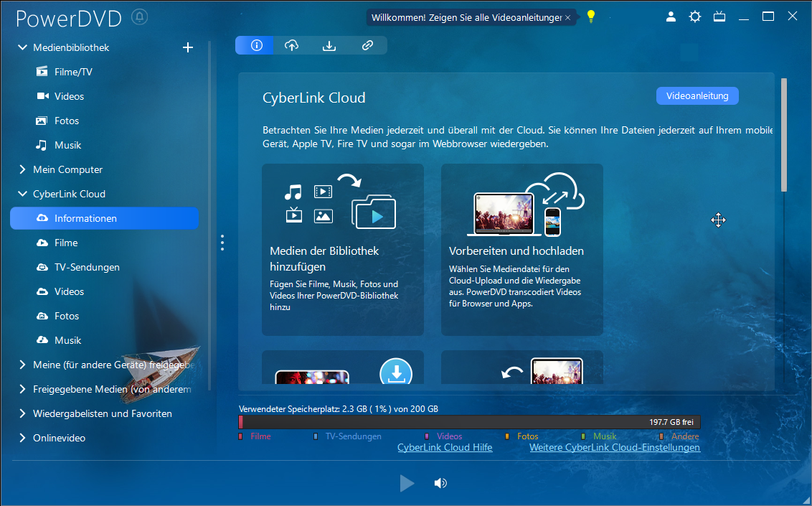
Task: Click the Musik green legend swatch
Action: 583,436
